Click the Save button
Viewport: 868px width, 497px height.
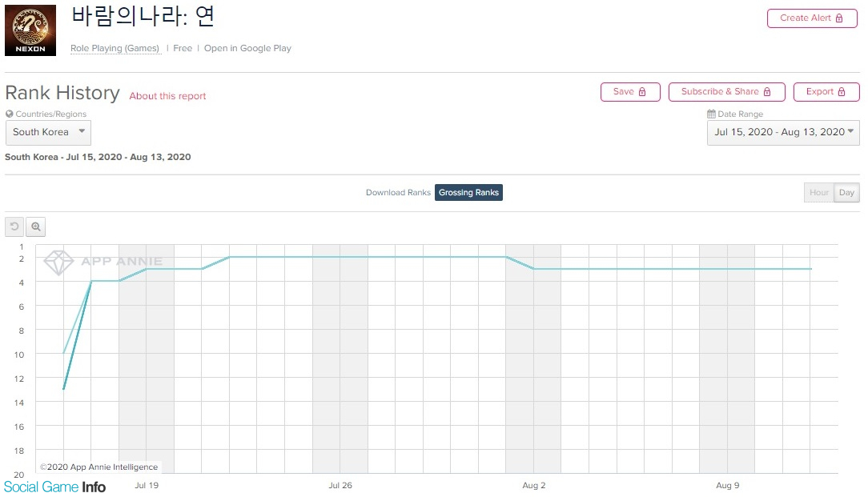click(630, 92)
